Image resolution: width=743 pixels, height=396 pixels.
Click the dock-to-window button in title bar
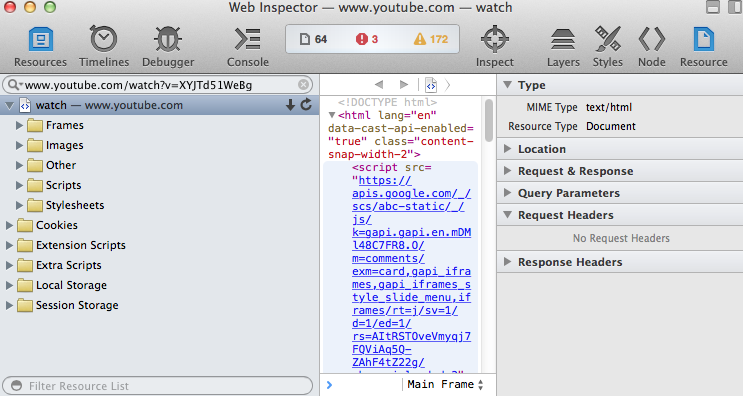click(x=713, y=7)
